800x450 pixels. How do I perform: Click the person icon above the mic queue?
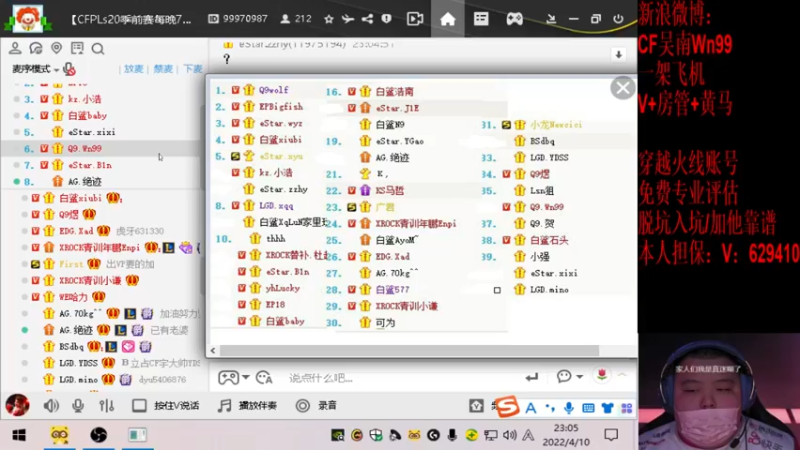[x=15, y=48]
